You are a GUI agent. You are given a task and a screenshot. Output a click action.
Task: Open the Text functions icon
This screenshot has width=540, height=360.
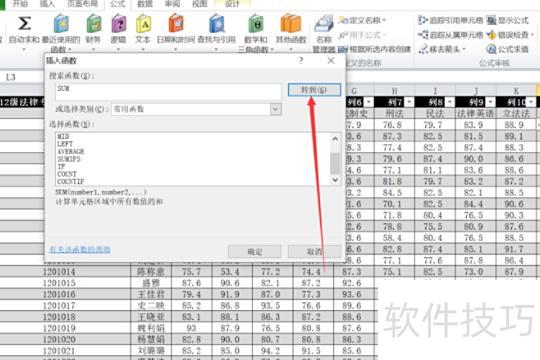(x=143, y=24)
